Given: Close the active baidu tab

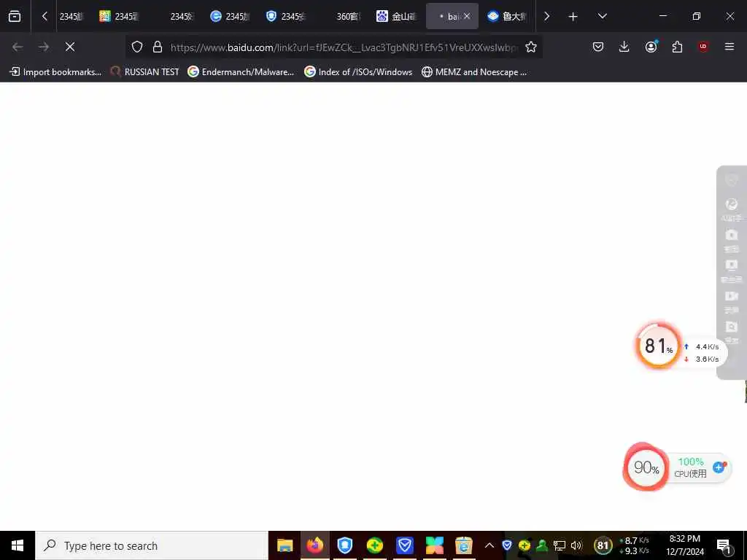Looking at the screenshot, I should (467, 16).
